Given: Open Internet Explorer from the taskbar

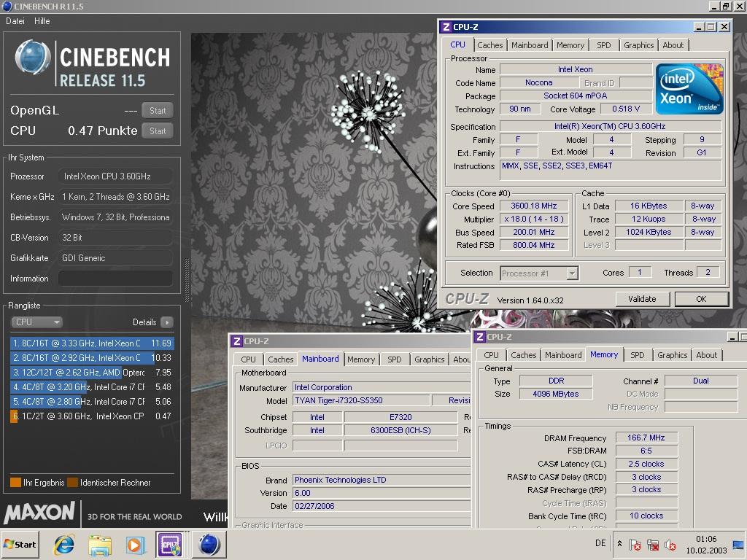Looking at the screenshot, I should (x=64, y=545).
